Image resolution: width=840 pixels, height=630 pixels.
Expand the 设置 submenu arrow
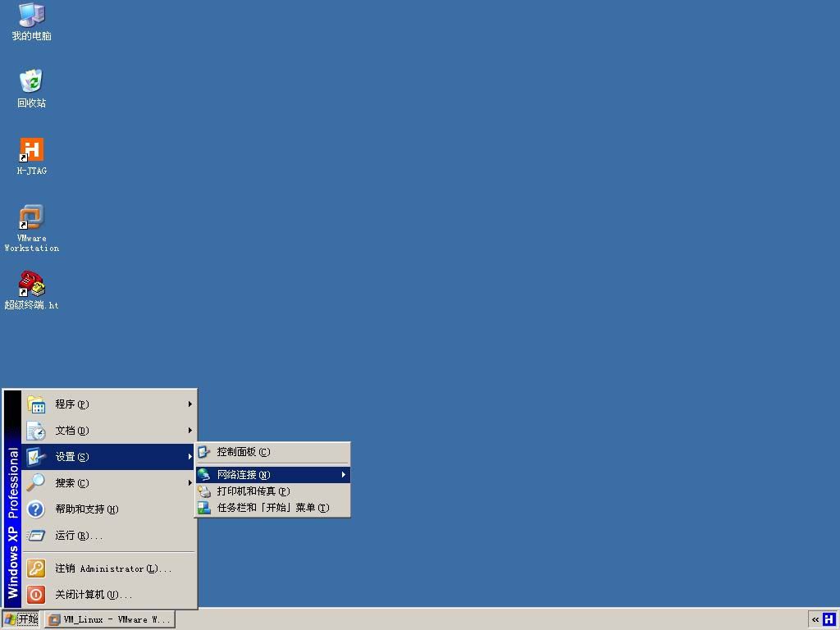pos(189,457)
